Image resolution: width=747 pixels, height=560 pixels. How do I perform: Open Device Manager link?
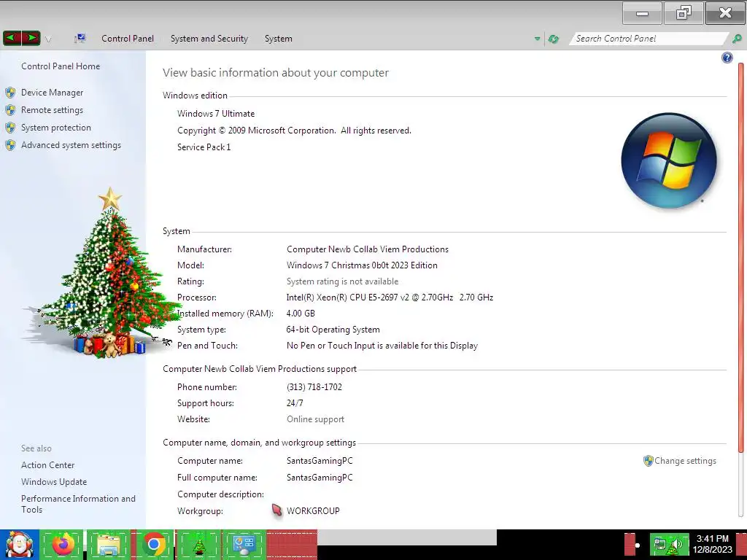(x=52, y=93)
